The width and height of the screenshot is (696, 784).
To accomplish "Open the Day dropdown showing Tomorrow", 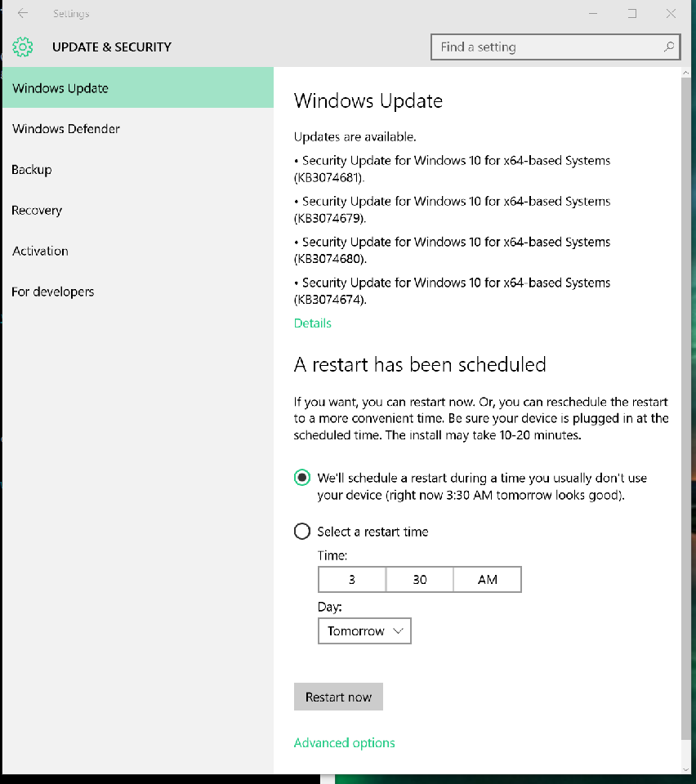I will (364, 631).
